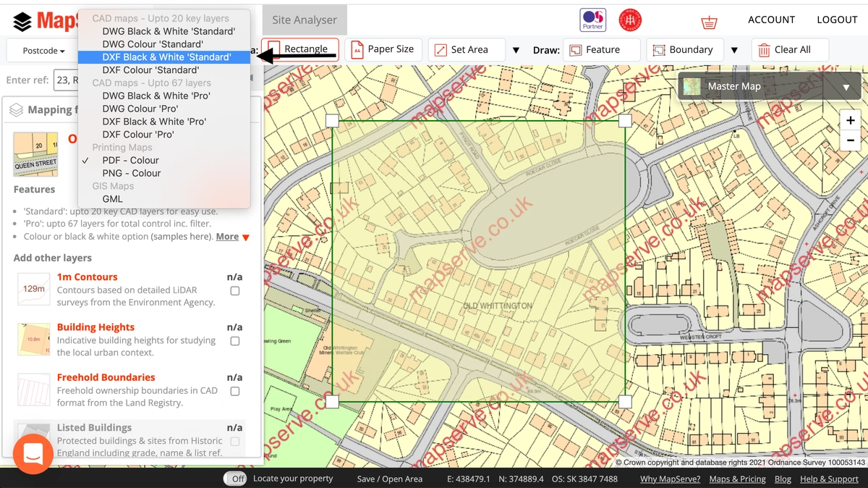Open dropdown arrow next to Boundary
The width and height of the screenshot is (868, 488).
[734, 50]
